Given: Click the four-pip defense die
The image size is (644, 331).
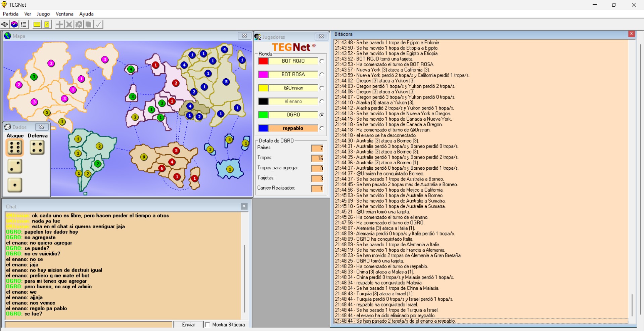Looking at the screenshot, I should point(37,147).
